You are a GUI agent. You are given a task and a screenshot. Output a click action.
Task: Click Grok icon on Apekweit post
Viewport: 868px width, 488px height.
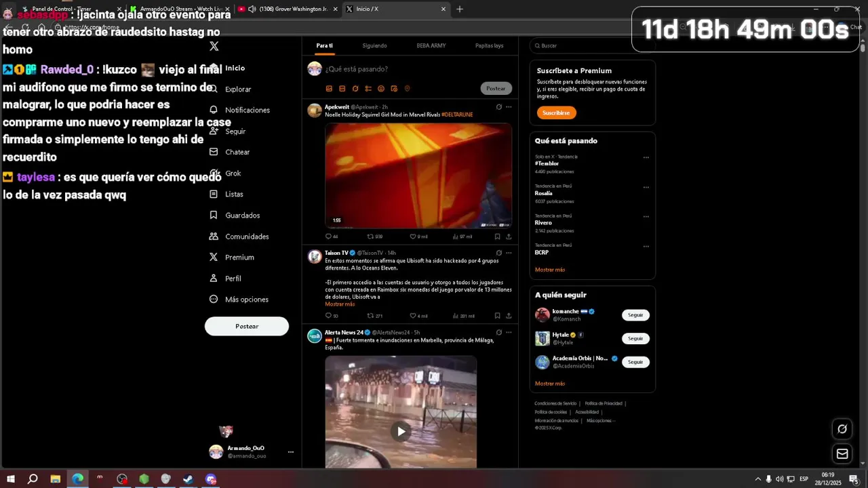coord(498,107)
